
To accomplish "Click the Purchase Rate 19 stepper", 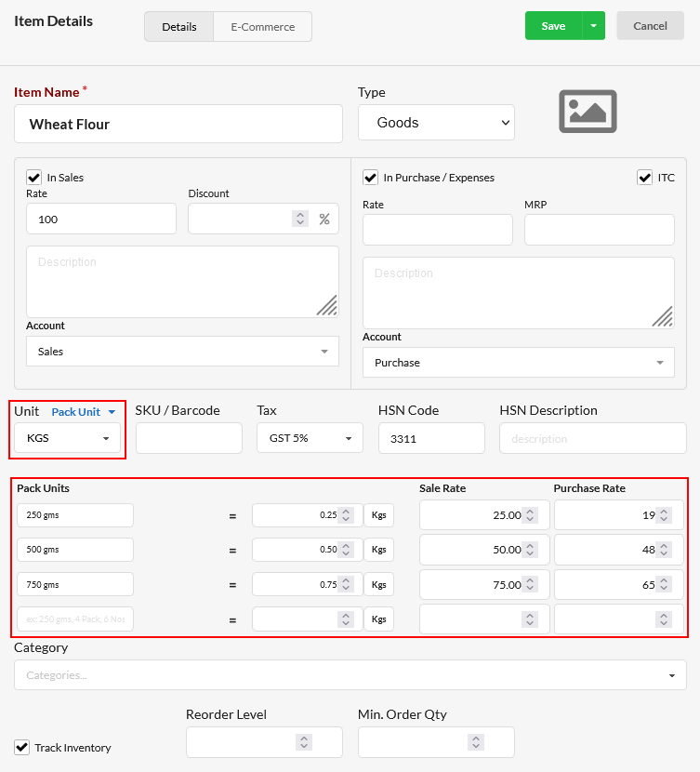I will pos(664,515).
